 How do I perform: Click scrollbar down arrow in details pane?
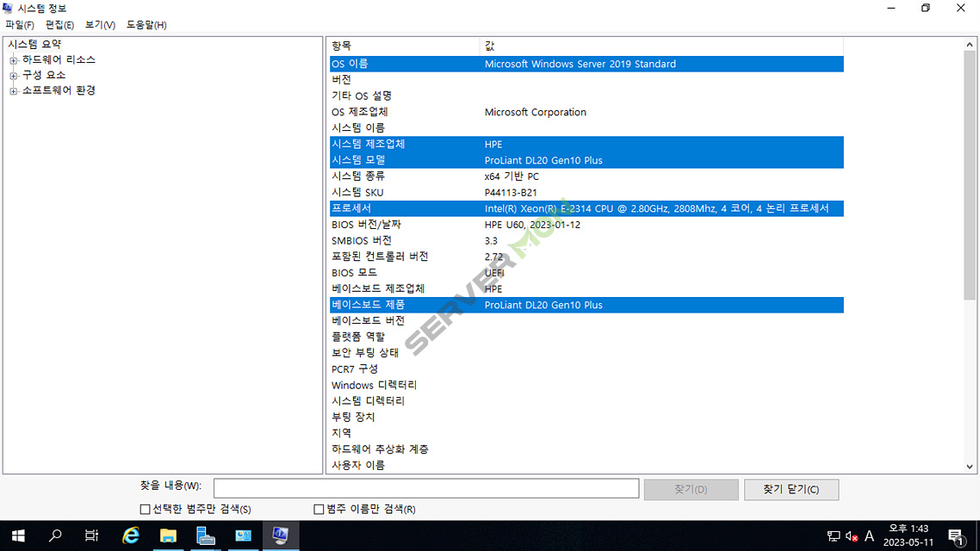point(970,467)
